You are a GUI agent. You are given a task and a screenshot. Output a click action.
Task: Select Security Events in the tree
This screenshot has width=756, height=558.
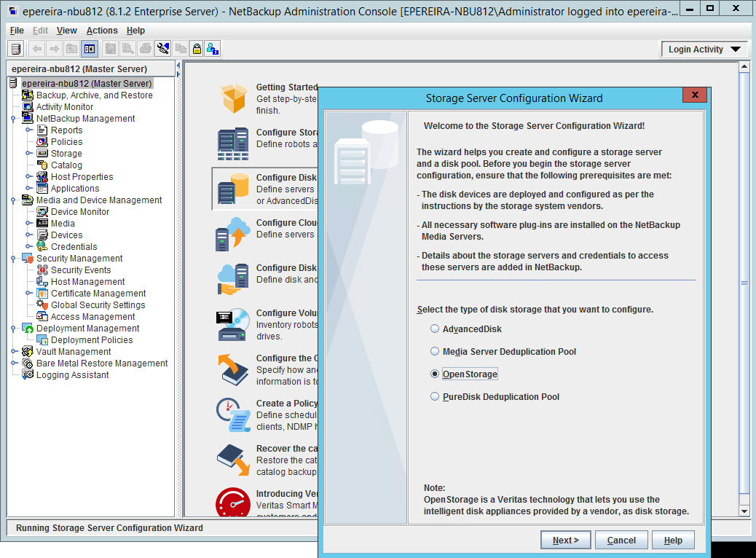[81, 270]
